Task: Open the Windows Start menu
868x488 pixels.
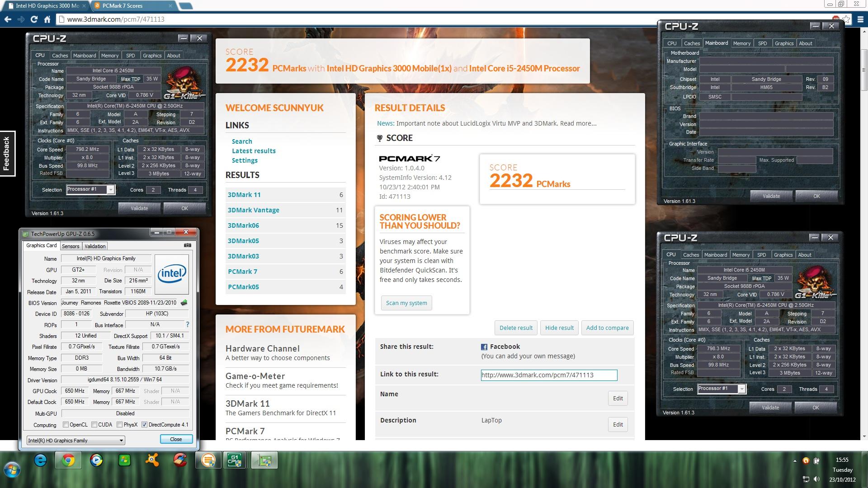Action: (12, 470)
